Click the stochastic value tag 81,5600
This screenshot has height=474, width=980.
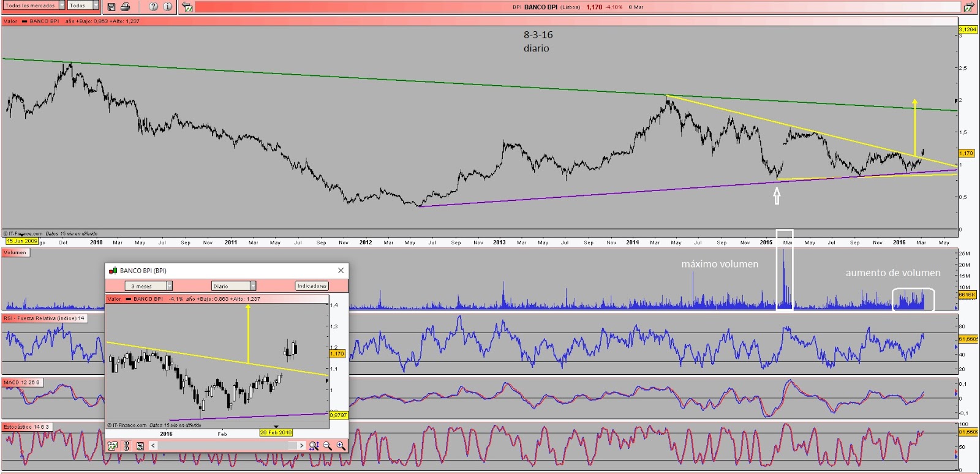point(968,432)
